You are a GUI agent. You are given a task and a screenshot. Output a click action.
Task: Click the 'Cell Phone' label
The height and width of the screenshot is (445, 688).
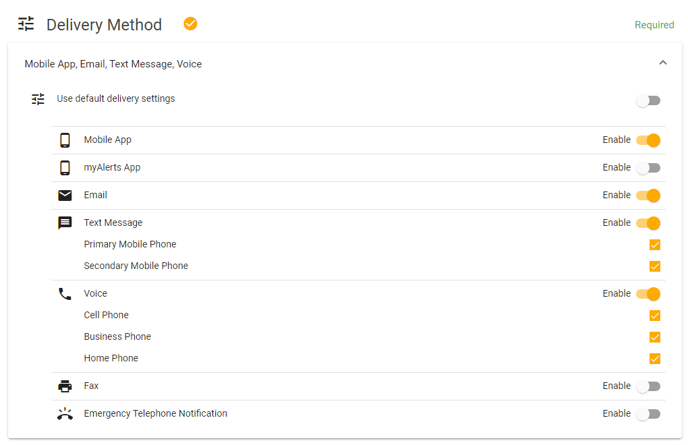coord(106,315)
